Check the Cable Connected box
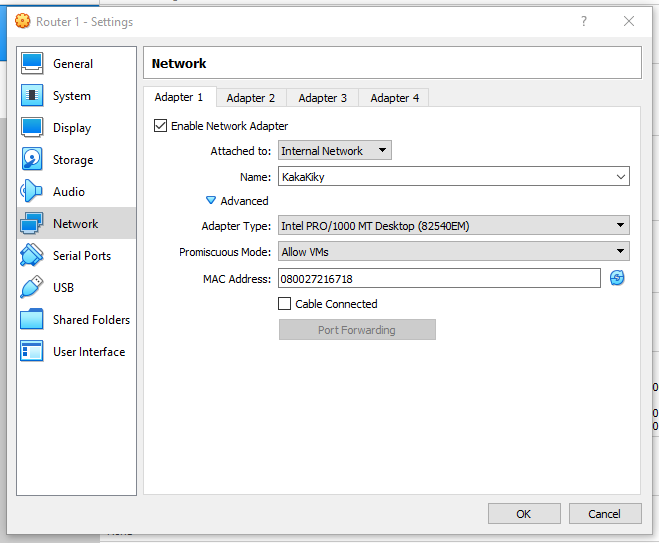Image resolution: width=659 pixels, height=543 pixels. pyautogui.click(x=285, y=303)
